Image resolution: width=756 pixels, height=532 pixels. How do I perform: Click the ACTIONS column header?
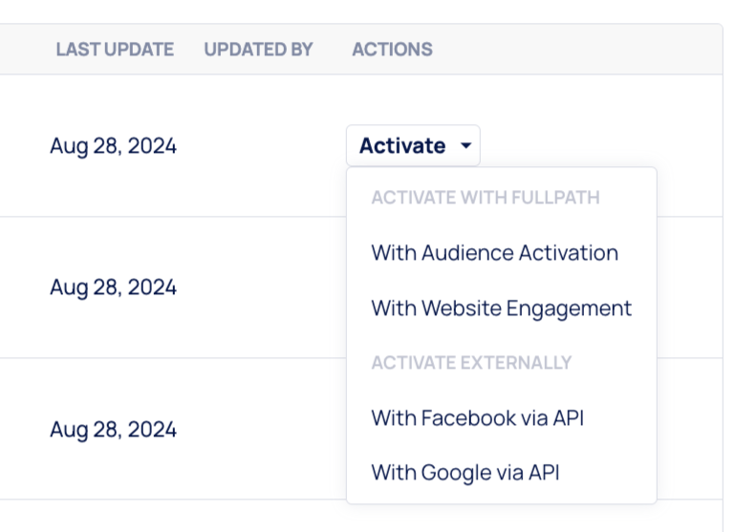click(x=392, y=50)
